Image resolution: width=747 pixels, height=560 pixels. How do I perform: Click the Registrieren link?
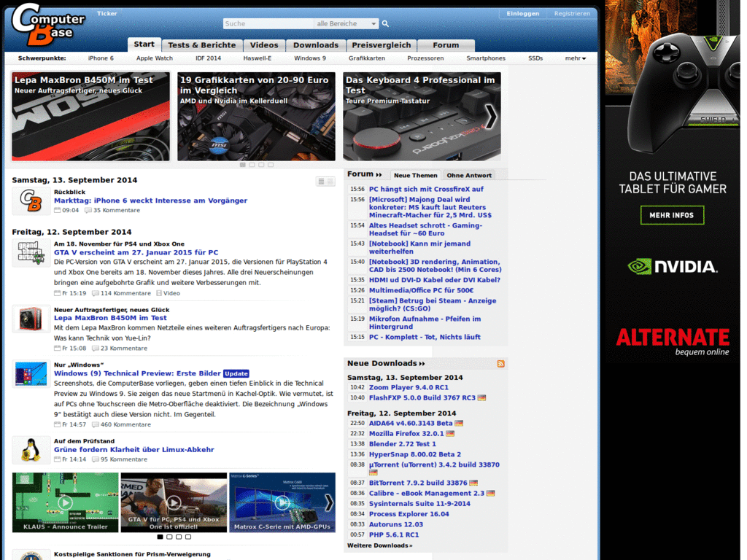click(x=572, y=13)
